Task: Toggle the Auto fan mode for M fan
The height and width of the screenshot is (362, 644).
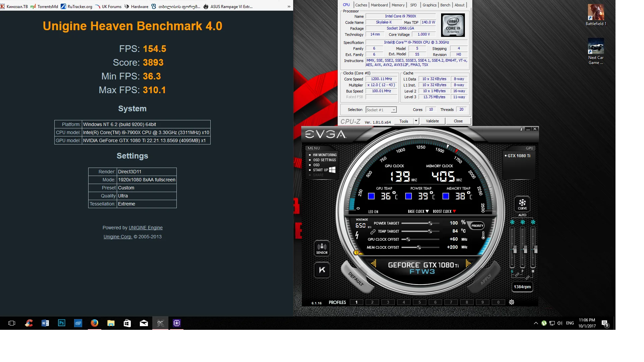Action: (533, 222)
